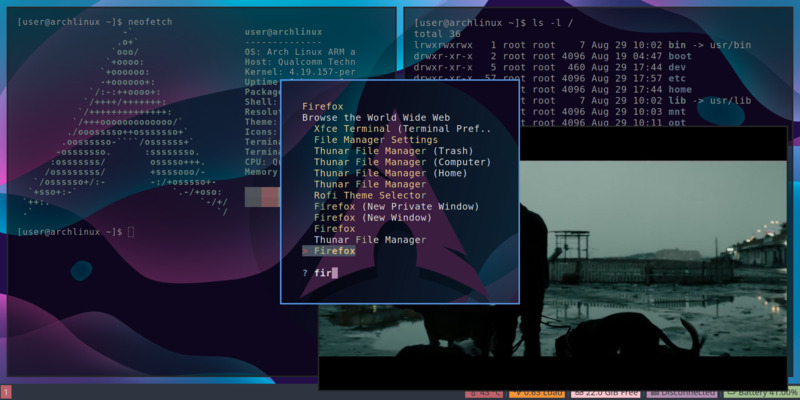Click the 'lib -> usr/lib' listing row

point(635,101)
